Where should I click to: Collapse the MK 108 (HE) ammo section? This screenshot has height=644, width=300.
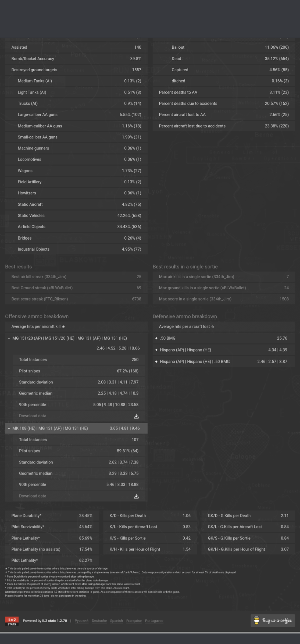coord(9,428)
